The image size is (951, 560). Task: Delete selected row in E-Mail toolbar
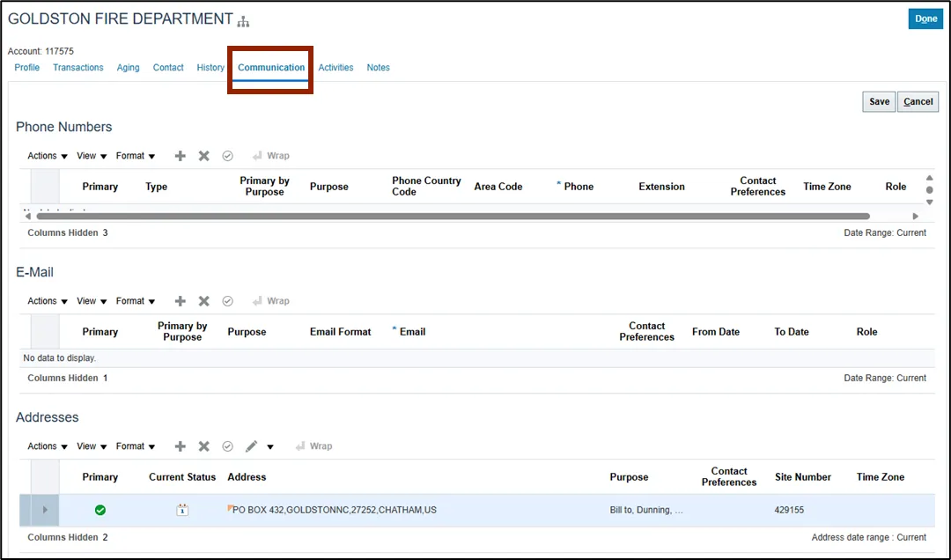point(203,301)
